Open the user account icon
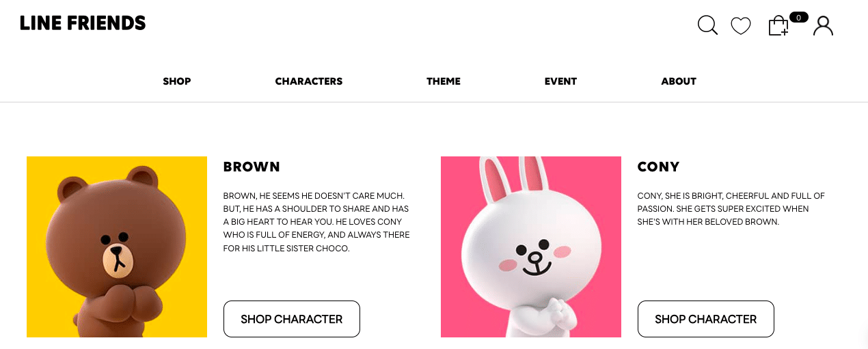 tap(823, 26)
